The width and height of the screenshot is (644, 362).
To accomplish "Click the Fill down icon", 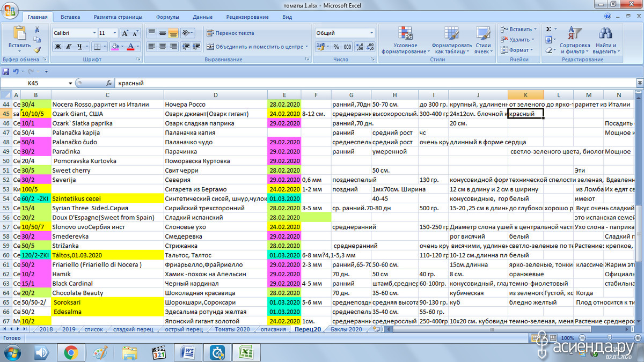I will point(548,40).
